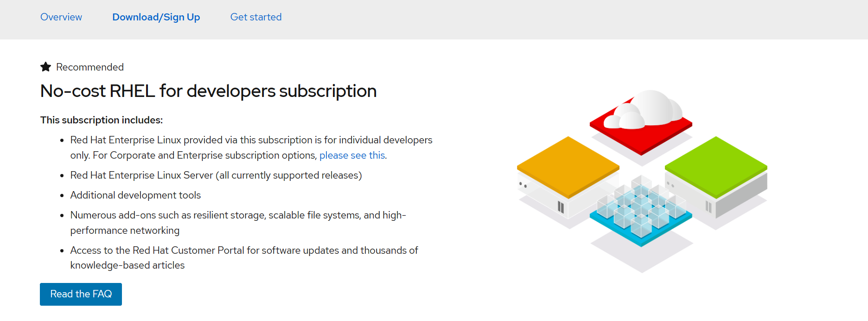Follow the "please see this" link

pos(352,155)
